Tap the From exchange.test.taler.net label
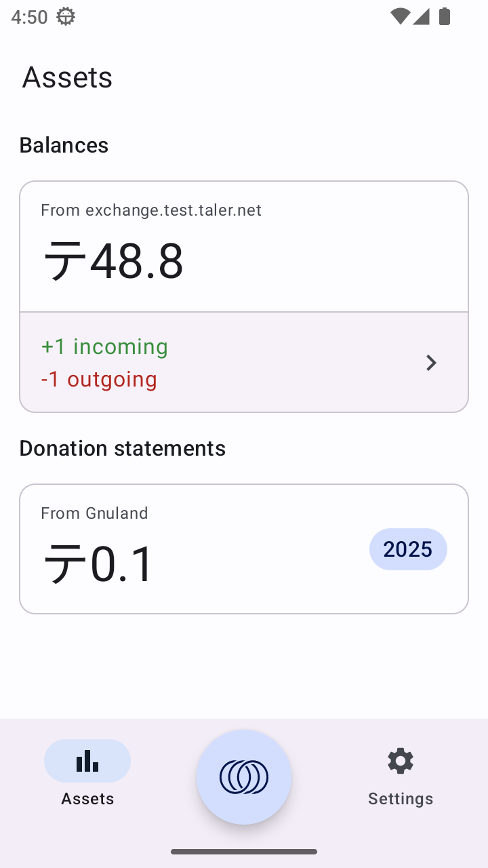This screenshot has height=868, width=488. [x=151, y=210]
